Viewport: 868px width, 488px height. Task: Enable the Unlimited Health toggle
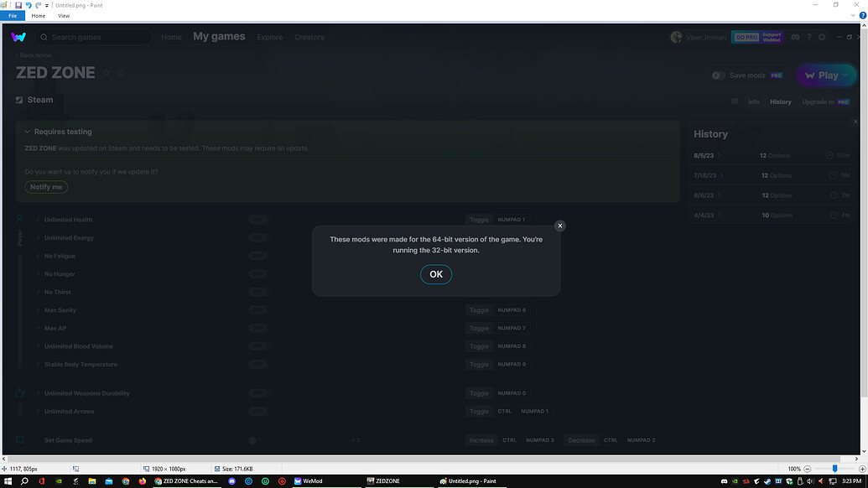(x=257, y=220)
